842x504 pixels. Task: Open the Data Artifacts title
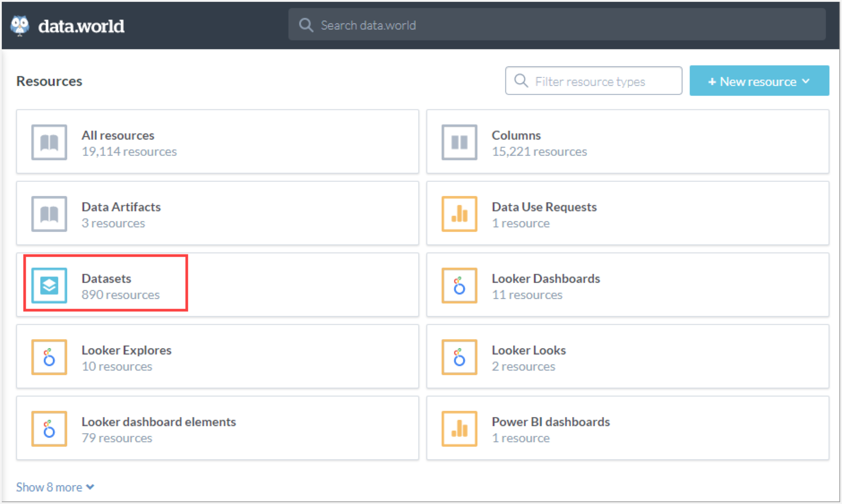coord(121,207)
